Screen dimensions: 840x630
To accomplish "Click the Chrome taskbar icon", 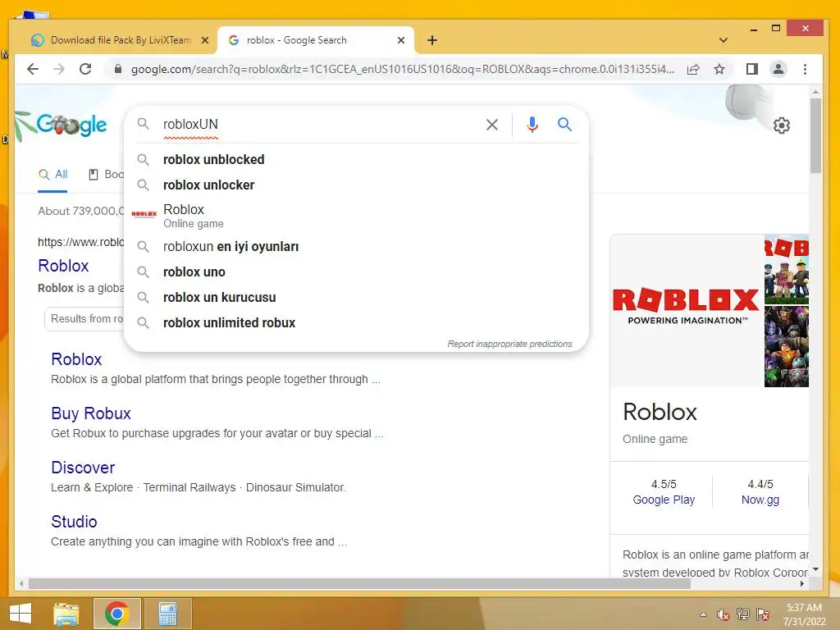I will [x=116, y=614].
